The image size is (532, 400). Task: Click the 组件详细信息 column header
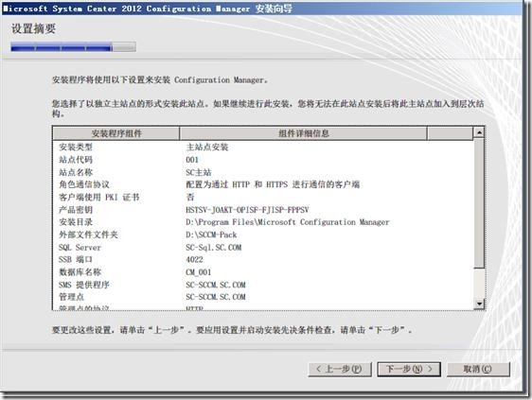303,133
